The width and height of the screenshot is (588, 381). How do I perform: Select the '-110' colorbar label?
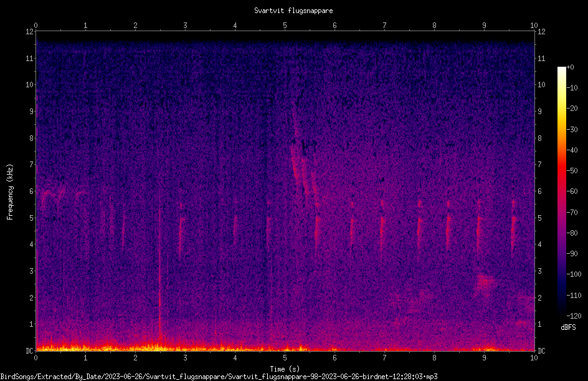pyautogui.click(x=574, y=296)
